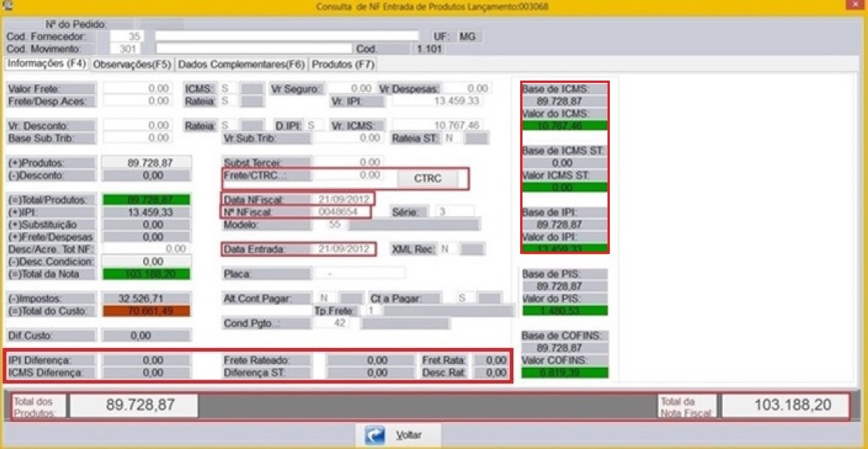Switch to the Observações(F5) tab
Screen dimensions: 868x449
coord(132,65)
